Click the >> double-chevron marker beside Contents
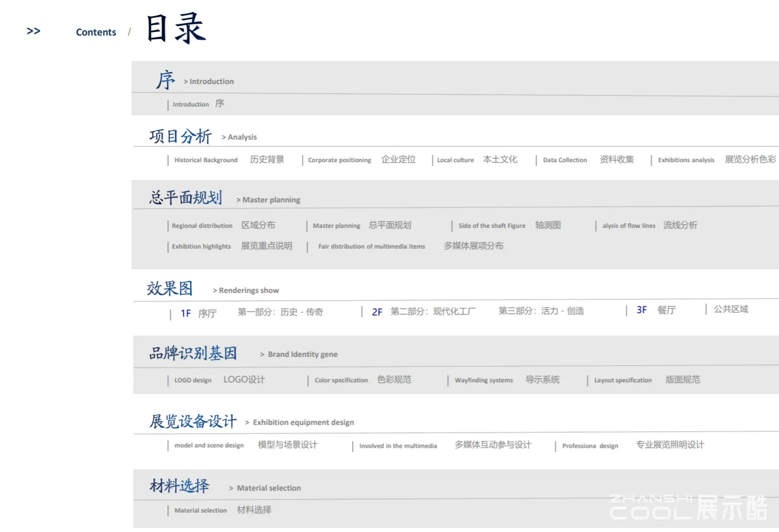Screen dimensions: 779x532 click(34, 31)
